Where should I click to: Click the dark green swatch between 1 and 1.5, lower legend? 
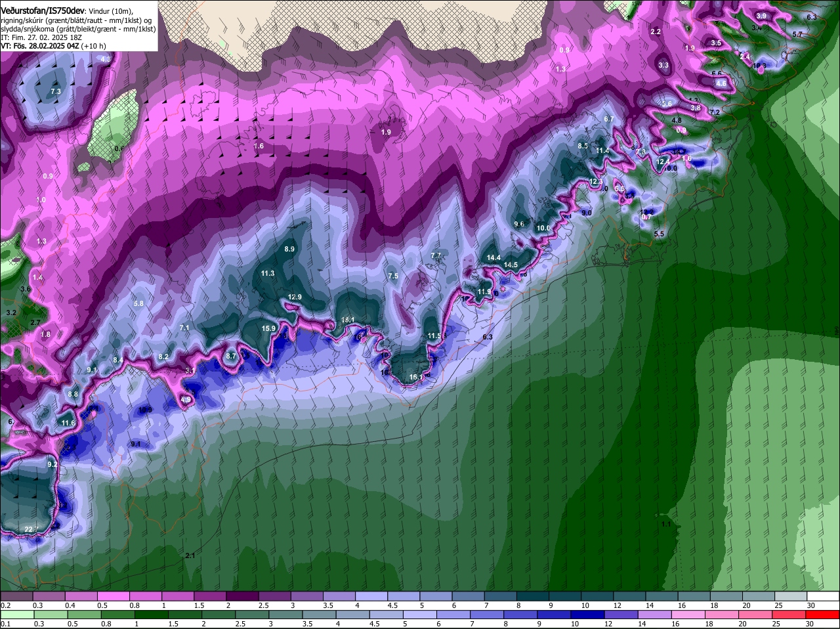click(151, 615)
